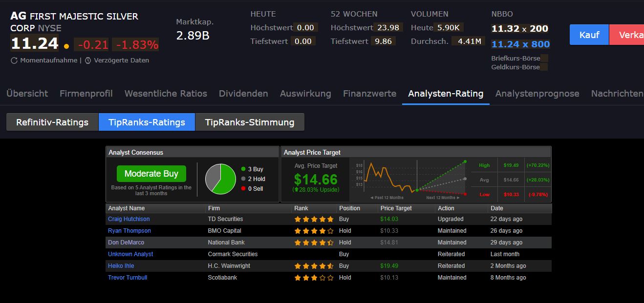Open the Unknown Analyst link
Viewport: 644px width, 303px height.
pos(130,254)
